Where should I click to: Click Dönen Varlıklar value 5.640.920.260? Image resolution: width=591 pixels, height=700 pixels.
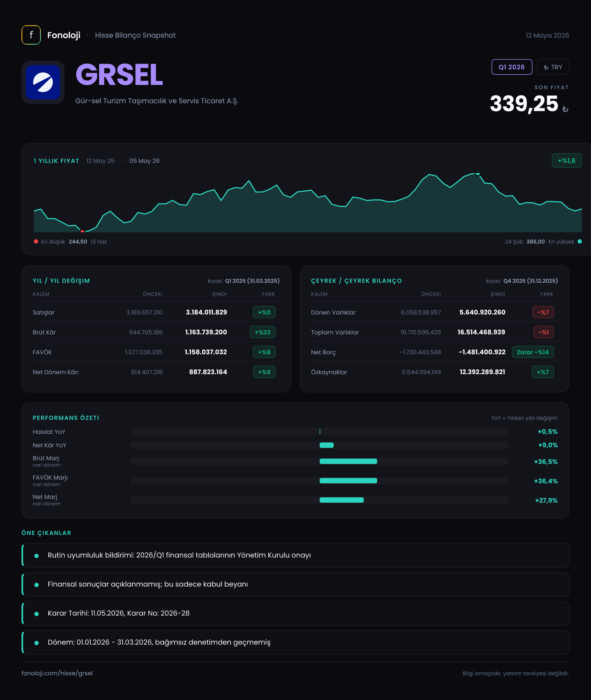pos(482,312)
